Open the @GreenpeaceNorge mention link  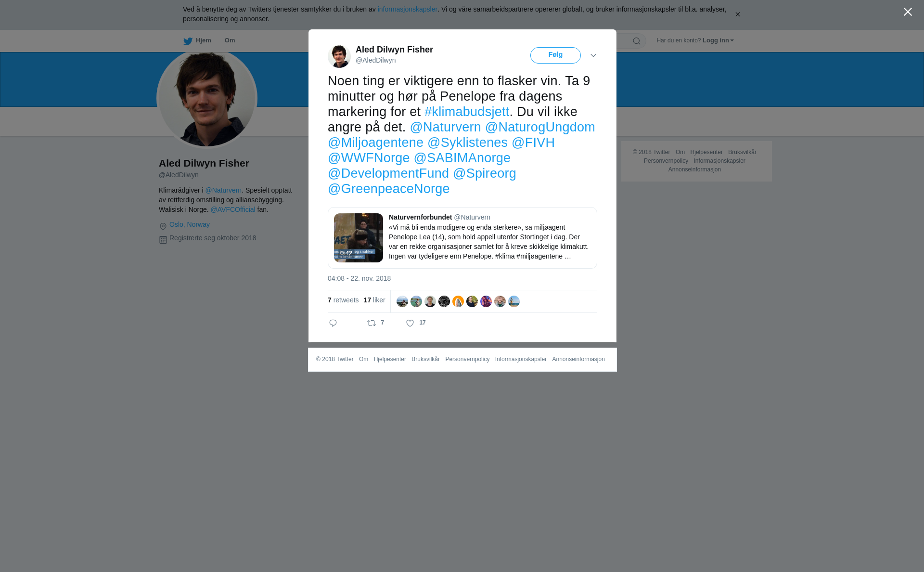389,189
